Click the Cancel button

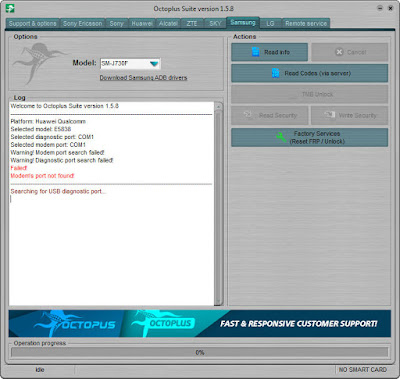tap(350, 52)
